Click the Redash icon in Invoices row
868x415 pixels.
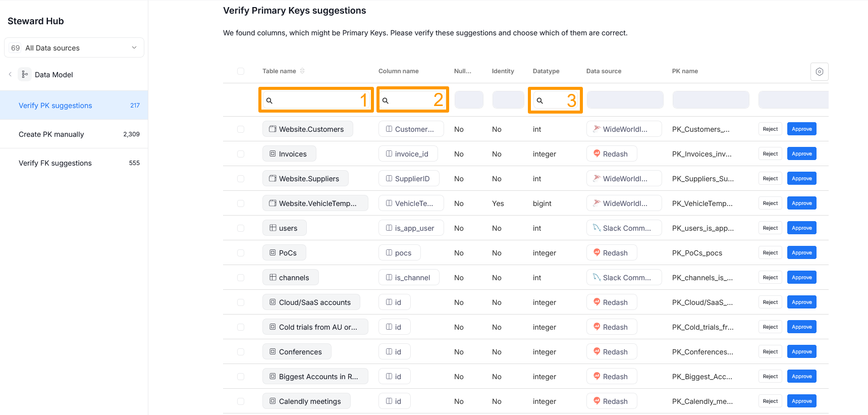click(x=596, y=153)
